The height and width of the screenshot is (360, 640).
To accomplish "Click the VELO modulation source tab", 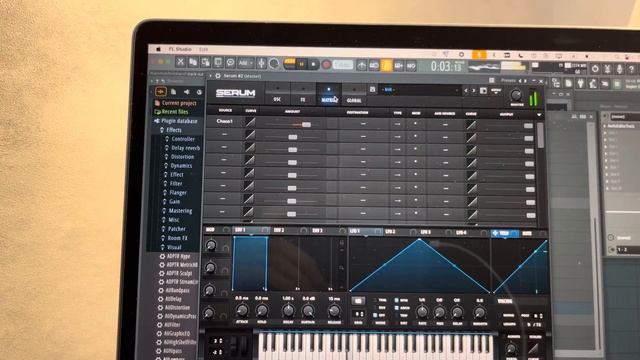I will click(x=505, y=233).
